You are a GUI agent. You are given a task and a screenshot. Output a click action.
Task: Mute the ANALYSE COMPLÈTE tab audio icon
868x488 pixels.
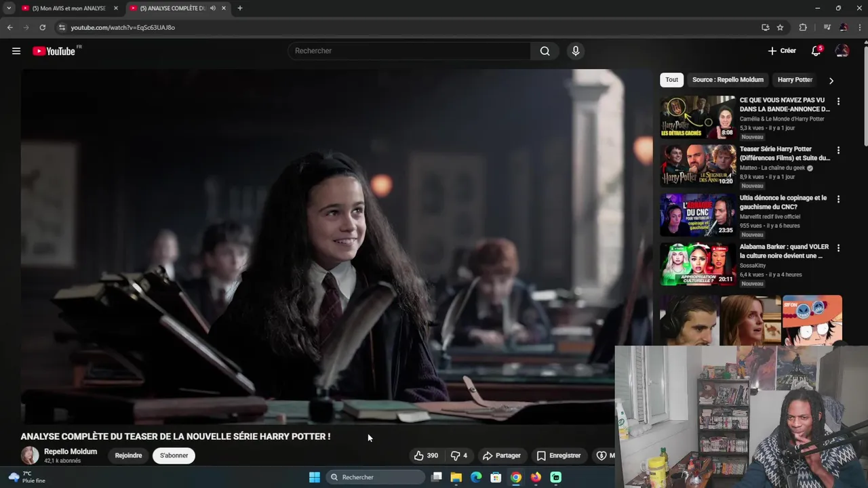(x=213, y=8)
